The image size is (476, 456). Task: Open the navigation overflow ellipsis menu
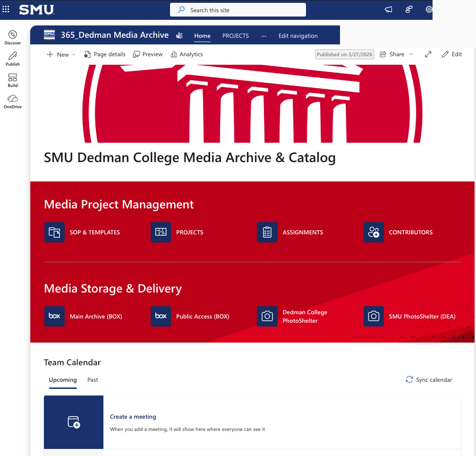[263, 36]
